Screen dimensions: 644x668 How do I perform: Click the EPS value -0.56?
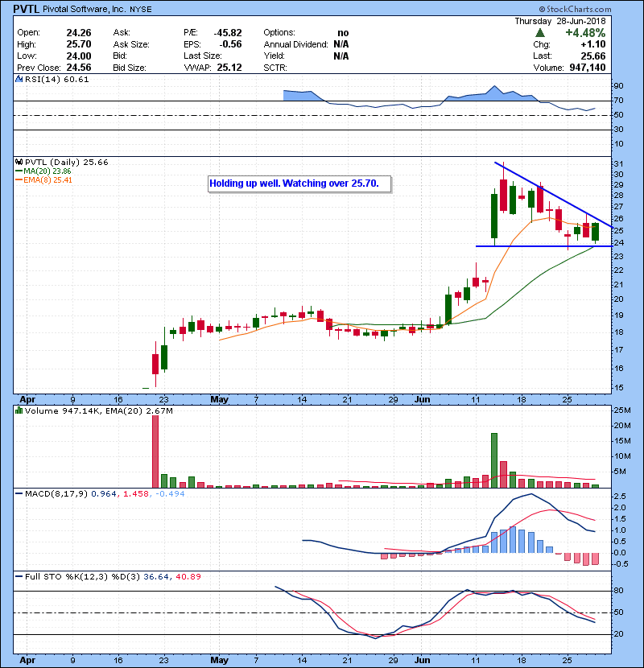point(230,44)
